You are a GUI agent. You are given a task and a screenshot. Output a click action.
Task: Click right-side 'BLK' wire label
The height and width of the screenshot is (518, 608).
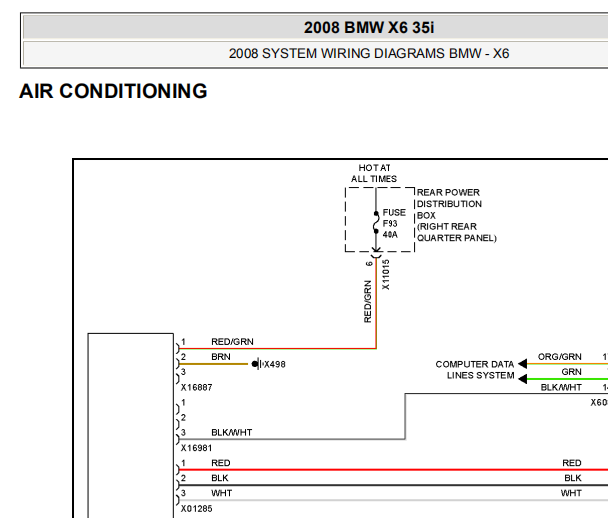(573, 478)
